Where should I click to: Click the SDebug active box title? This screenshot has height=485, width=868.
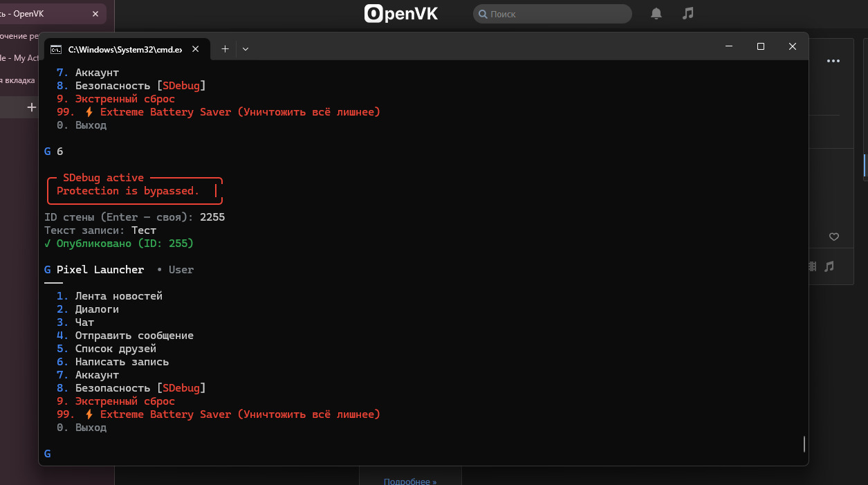(103, 178)
